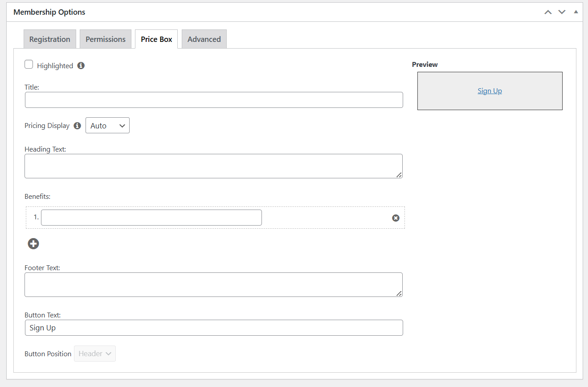
Task: Select the Price Box tab
Action: pos(156,39)
